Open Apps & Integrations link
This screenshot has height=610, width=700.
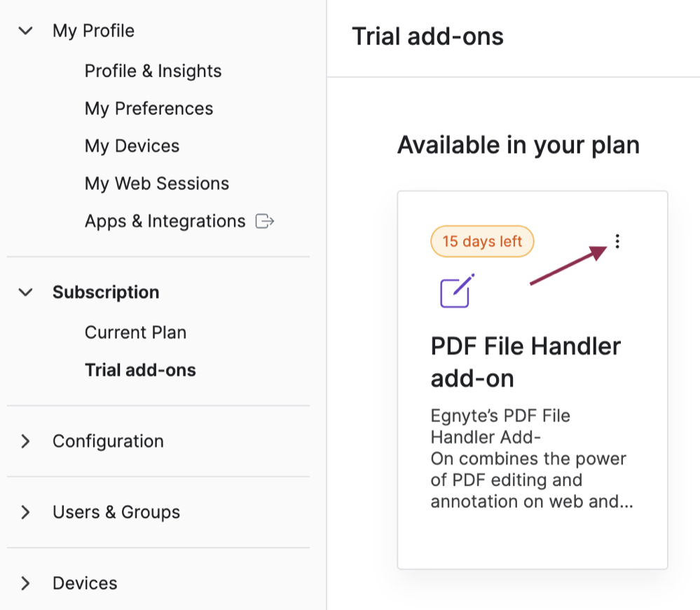coord(165,221)
